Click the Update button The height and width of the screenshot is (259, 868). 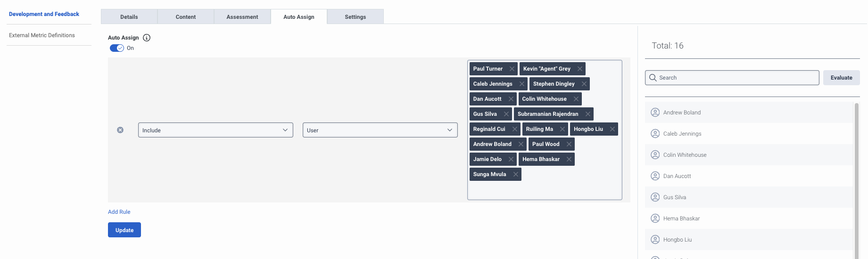point(124,230)
